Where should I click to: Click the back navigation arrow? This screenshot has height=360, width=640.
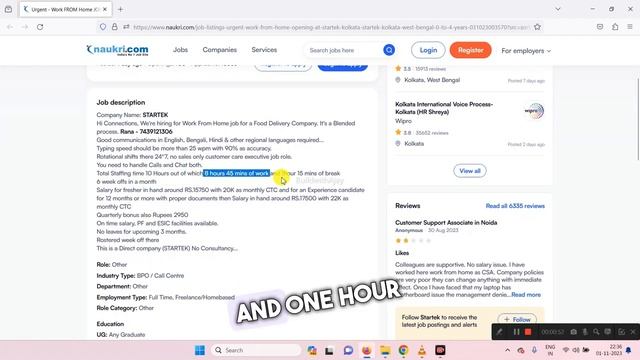point(10,27)
